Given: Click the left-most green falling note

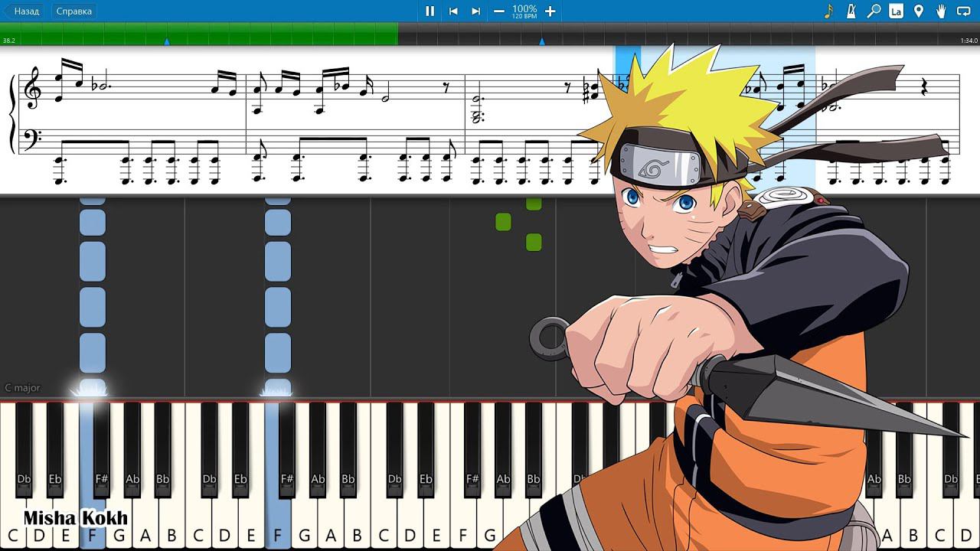Looking at the screenshot, I should point(503,222).
